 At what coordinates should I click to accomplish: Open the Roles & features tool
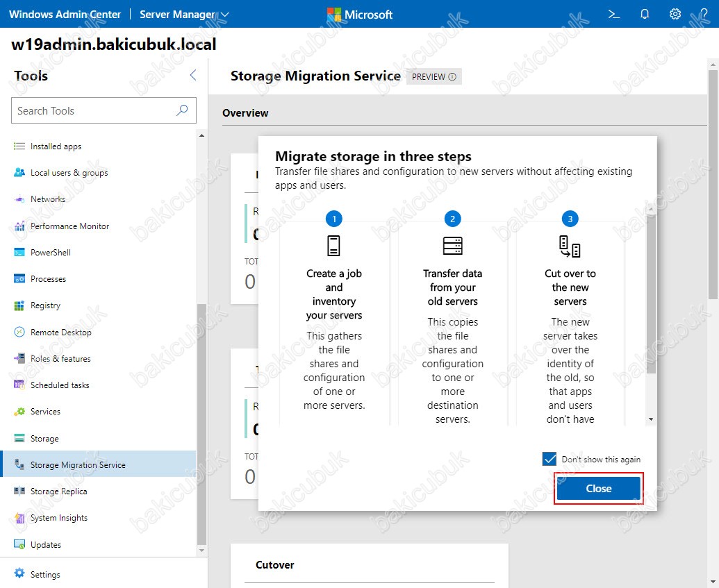[60, 358]
